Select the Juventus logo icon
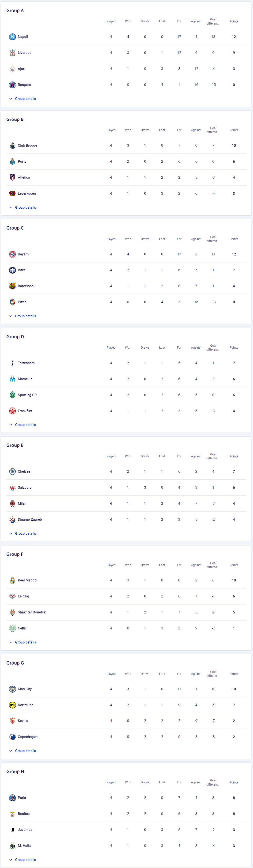Image resolution: width=253 pixels, height=868 pixels. [x=12, y=830]
